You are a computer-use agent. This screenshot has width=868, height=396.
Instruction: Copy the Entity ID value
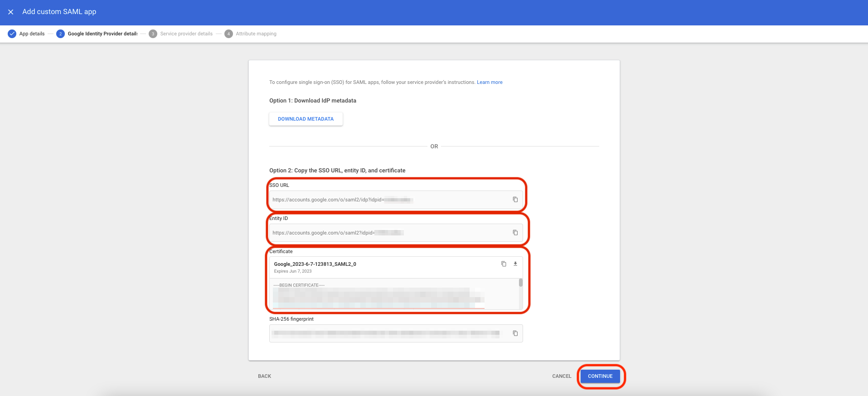(515, 233)
